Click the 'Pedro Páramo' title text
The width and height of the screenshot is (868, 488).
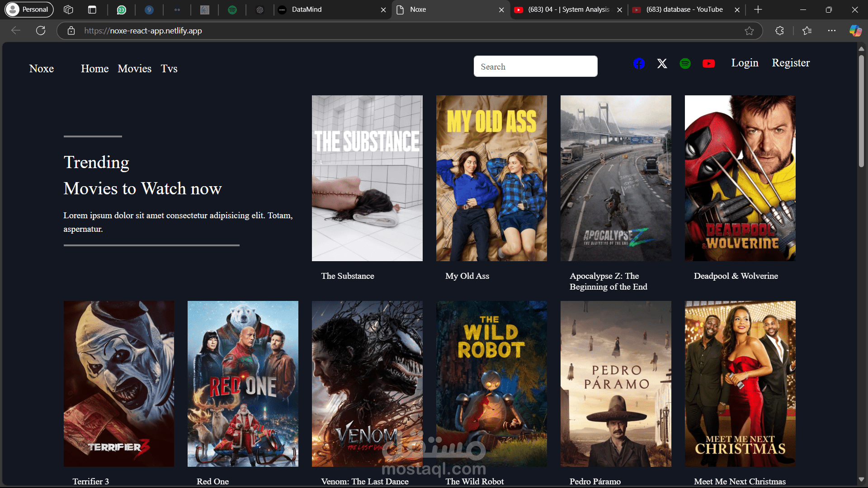click(x=595, y=482)
